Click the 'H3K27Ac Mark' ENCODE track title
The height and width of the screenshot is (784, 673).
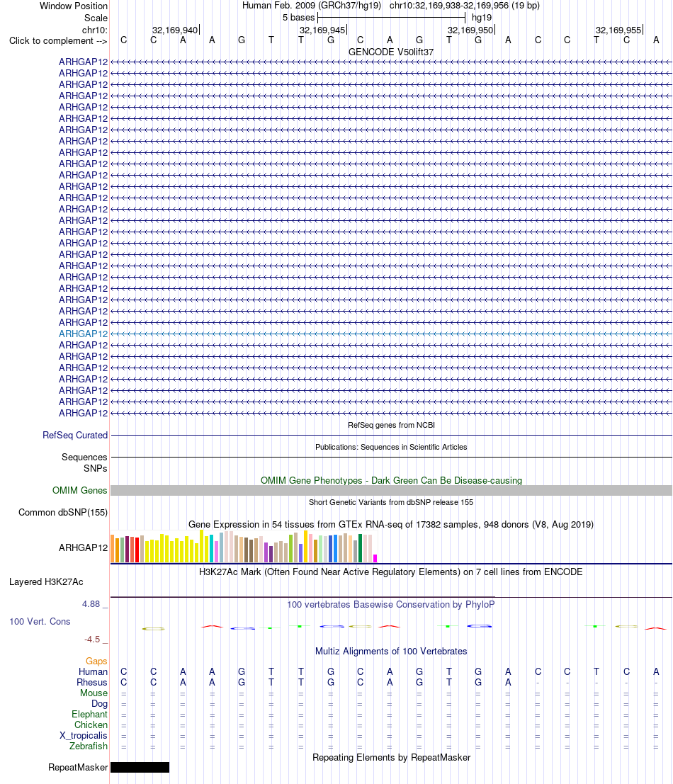[391, 572]
